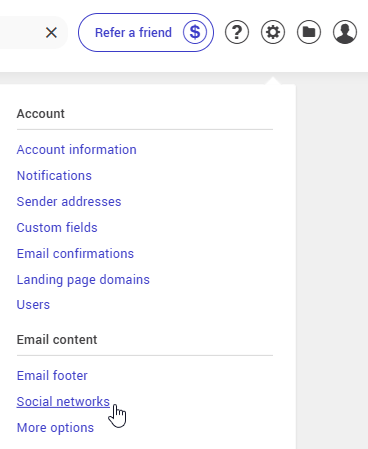Click the Refer a friend button
This screenshot has height=449, width=368.
[x=146, y=33]
